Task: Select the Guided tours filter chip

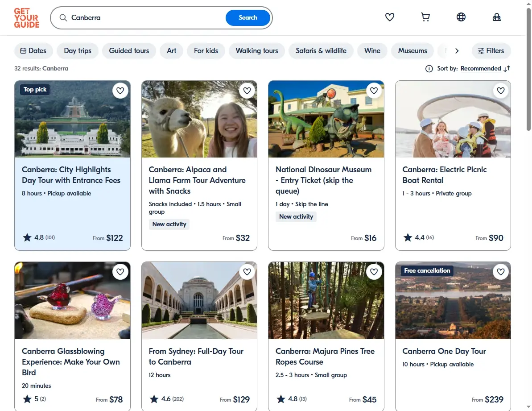Action: click(129, 50)
